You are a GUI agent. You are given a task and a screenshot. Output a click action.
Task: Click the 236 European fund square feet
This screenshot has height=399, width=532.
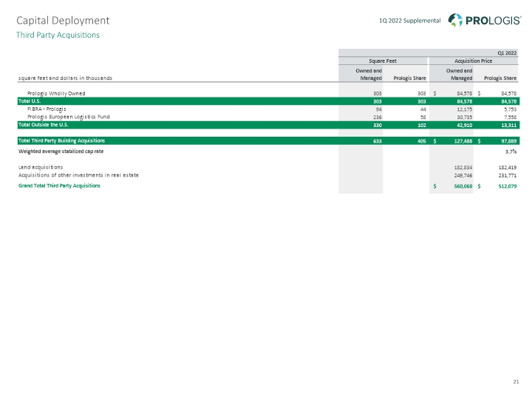(378, 117)
